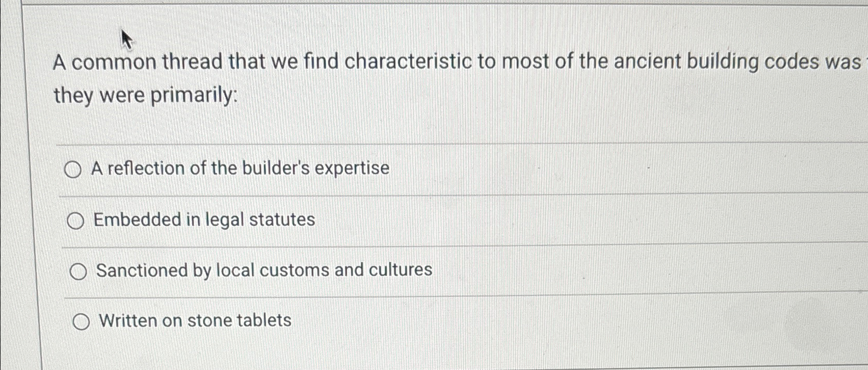Choose 'A reflection of the builder's expertise' option

click(74, 168)
